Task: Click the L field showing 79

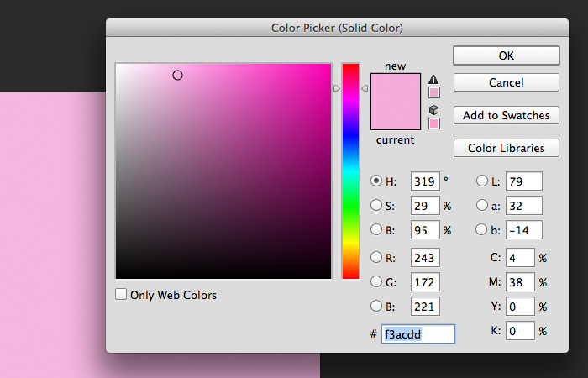Action: click(x=524, y=181)
